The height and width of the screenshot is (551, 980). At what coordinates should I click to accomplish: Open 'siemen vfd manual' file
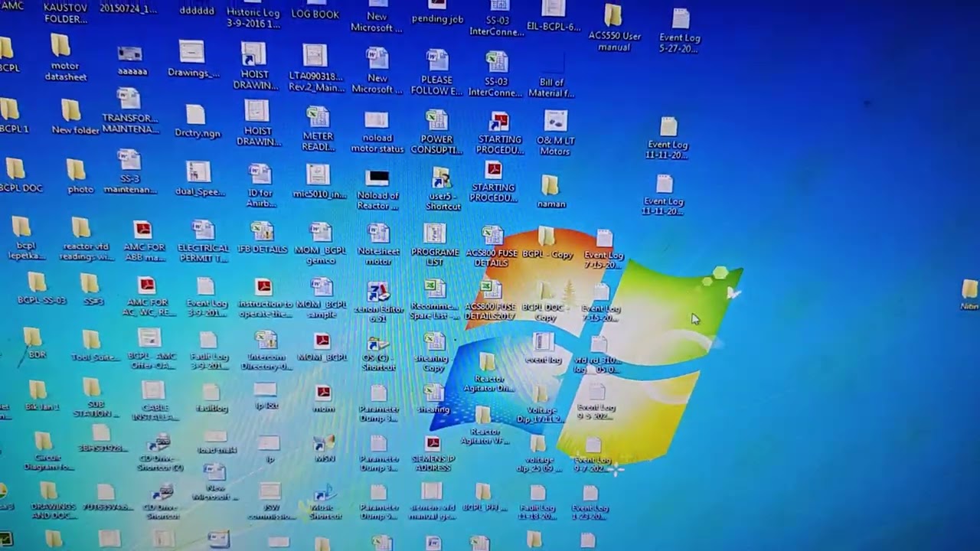(432, 502)
